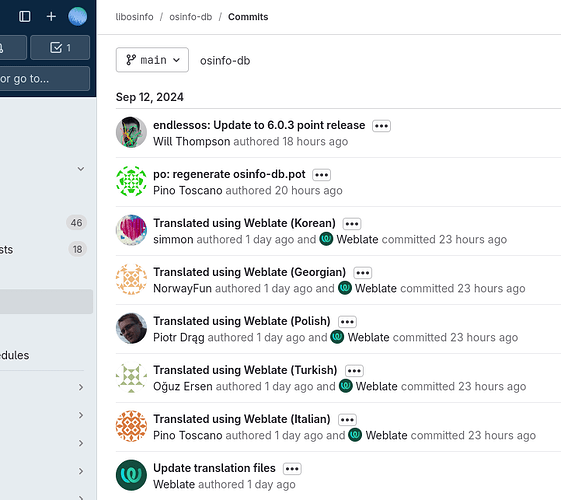Expand description of Turkish translation commit

(354, 371)
